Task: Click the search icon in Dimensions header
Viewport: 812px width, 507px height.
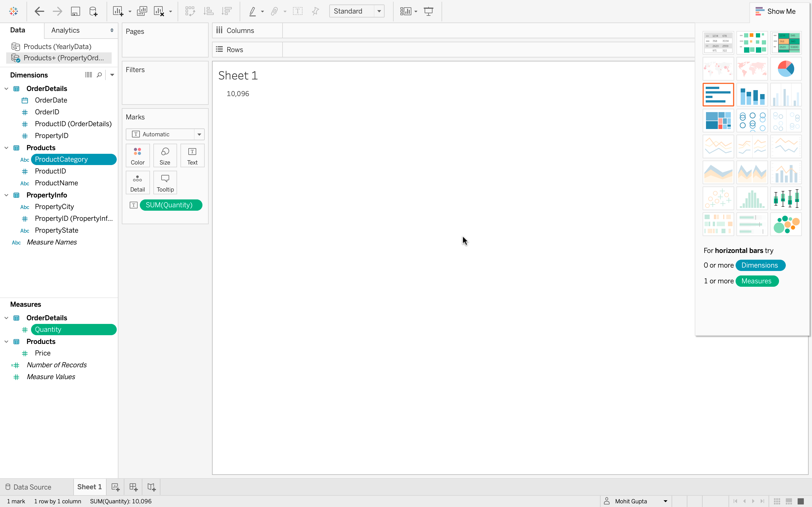Action: click(x=99, y=75)
